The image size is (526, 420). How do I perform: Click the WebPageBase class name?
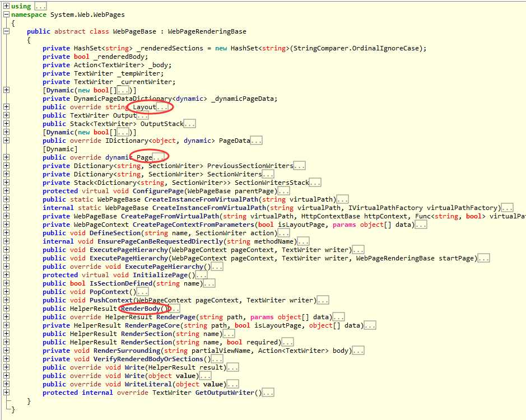click(134, 31)
